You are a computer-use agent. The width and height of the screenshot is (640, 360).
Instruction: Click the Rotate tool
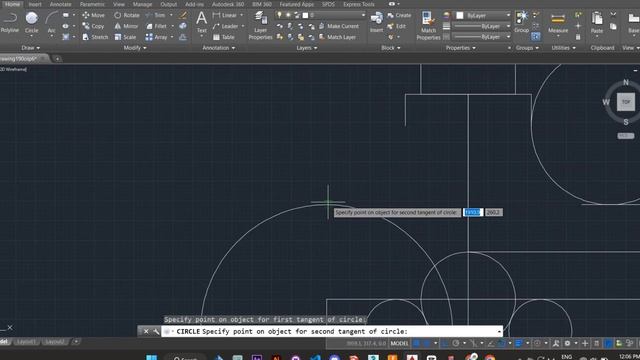127,15
